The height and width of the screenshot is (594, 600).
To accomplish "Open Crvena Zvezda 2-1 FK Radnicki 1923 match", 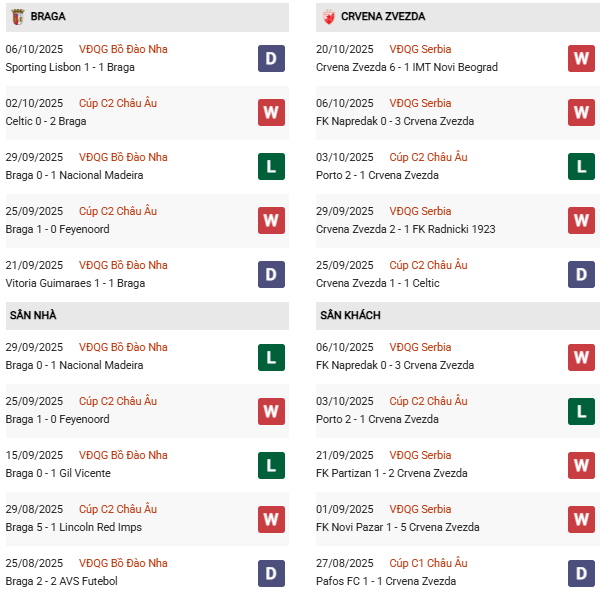I will pos(406,229).
